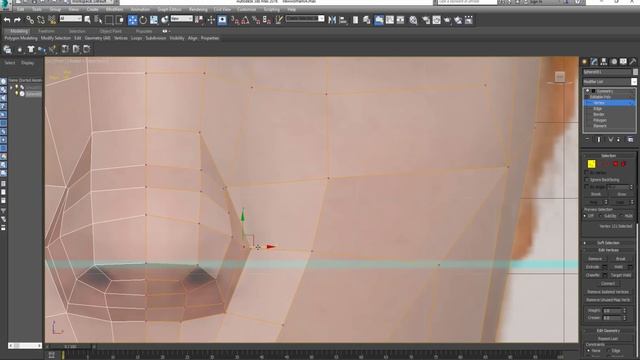Open Render Setup icon

pos(426,20)
